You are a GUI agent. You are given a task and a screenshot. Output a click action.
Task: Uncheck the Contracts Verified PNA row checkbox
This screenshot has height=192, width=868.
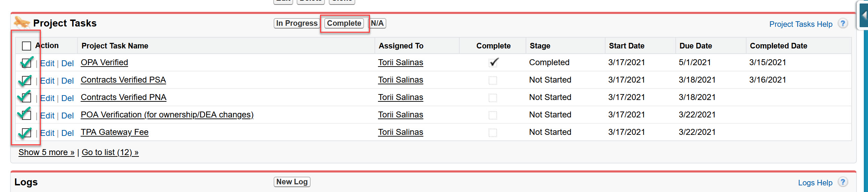pyautogui.click(x=27, y=98)
